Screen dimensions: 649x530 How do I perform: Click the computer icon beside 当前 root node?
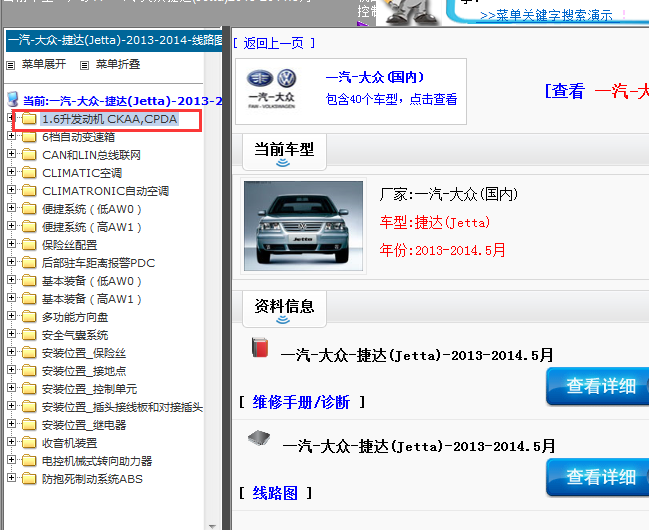click(x=13, y=99)
